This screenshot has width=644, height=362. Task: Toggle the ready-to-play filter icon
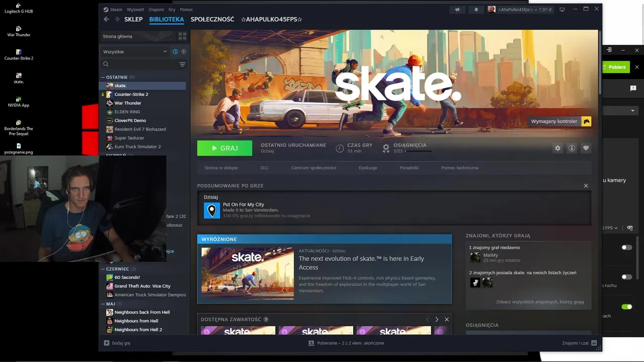184,51
